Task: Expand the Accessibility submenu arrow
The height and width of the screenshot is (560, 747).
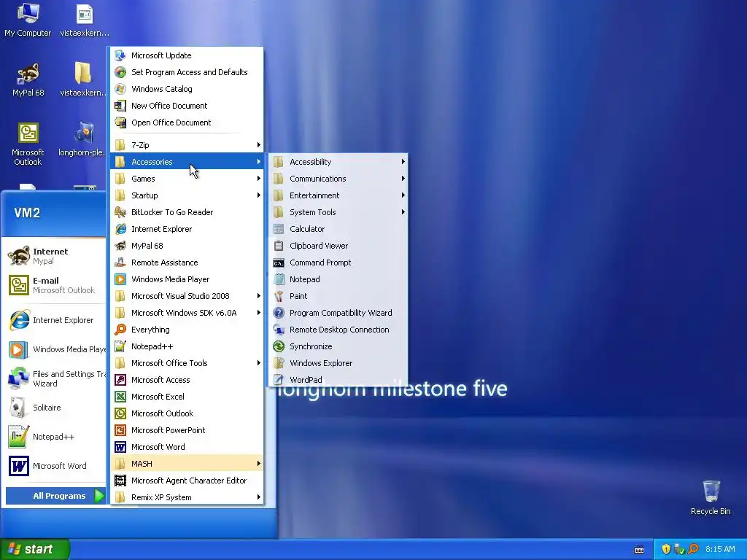Action: pyautogui.click(x=403, y=161)
